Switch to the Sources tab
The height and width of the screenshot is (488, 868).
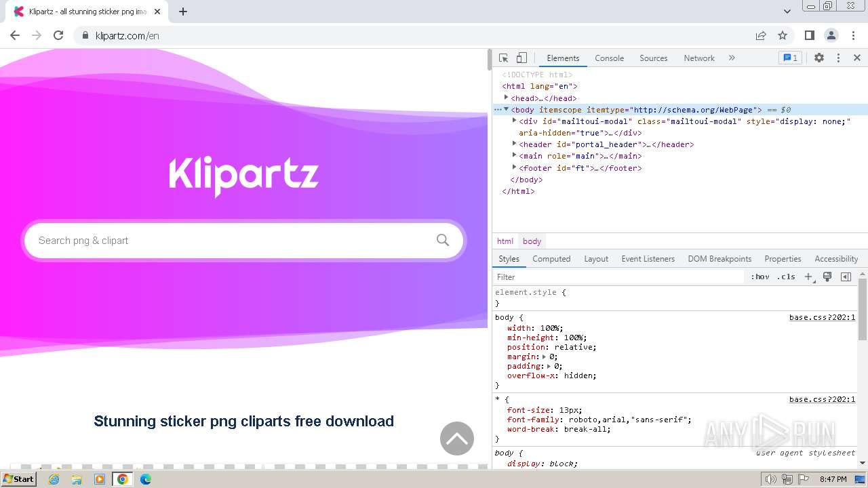(x=654, y=58)
